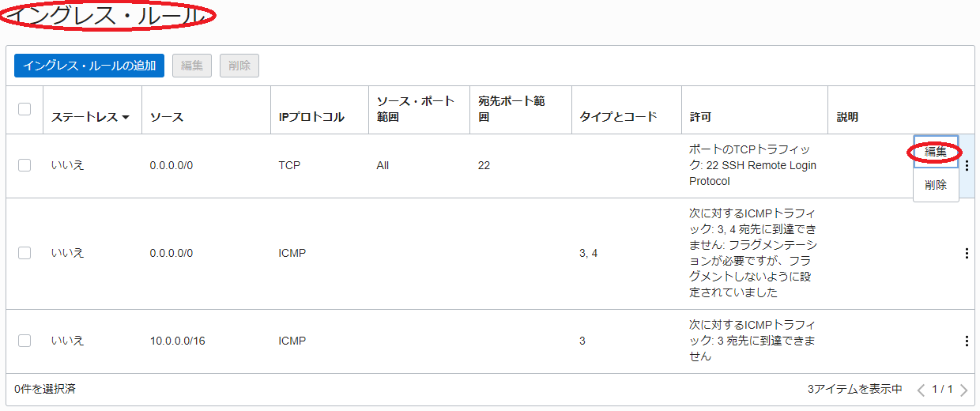Click the タイプとコード column header

618,117
